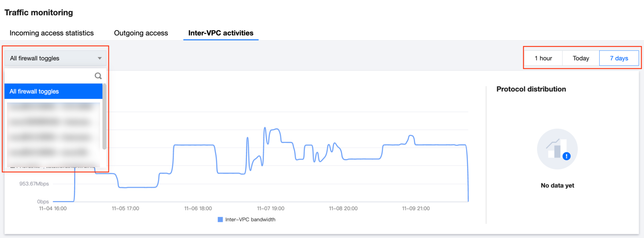Choose the 7 days time range
The height and width of the screenshot is (238, 644).
(x=619, y=58)
